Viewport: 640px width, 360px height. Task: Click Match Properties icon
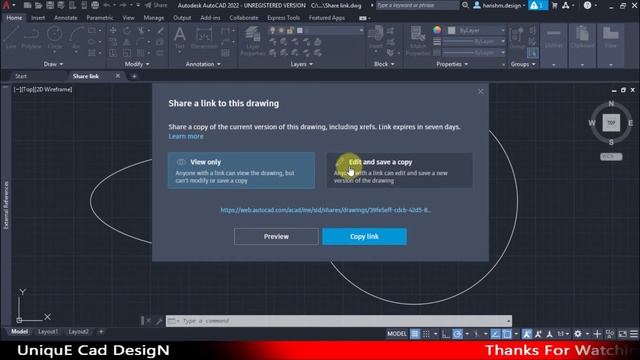click(418, 41)
